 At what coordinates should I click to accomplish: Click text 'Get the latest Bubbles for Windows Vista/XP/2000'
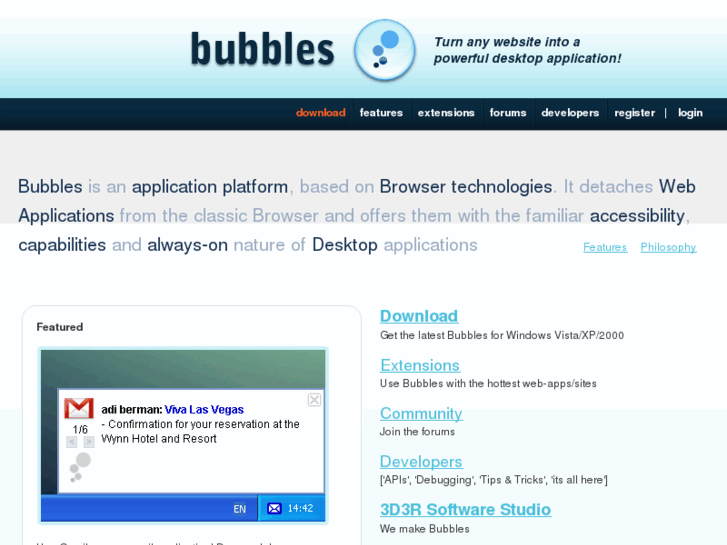(502, 335)
